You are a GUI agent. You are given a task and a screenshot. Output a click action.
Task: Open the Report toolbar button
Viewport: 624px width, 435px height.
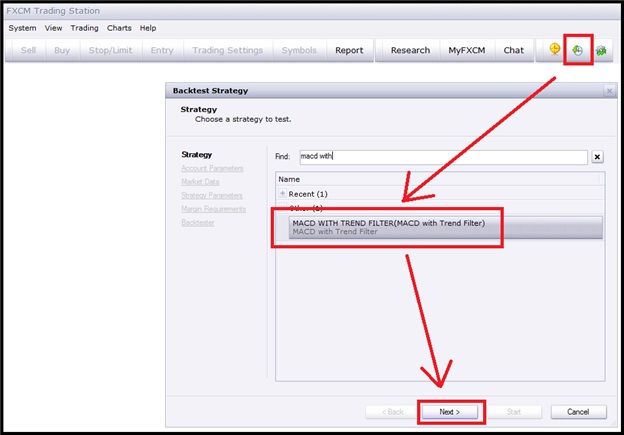click(349, 50)
